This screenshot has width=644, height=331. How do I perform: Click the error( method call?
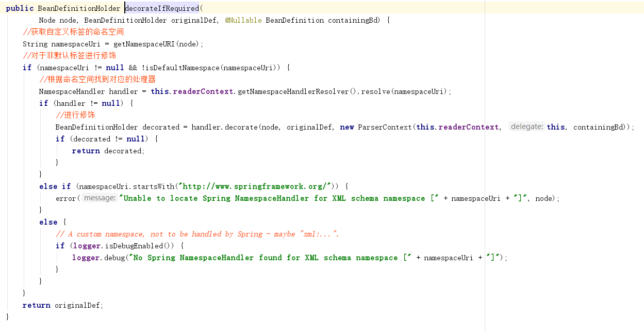click(x=67, y=198)
